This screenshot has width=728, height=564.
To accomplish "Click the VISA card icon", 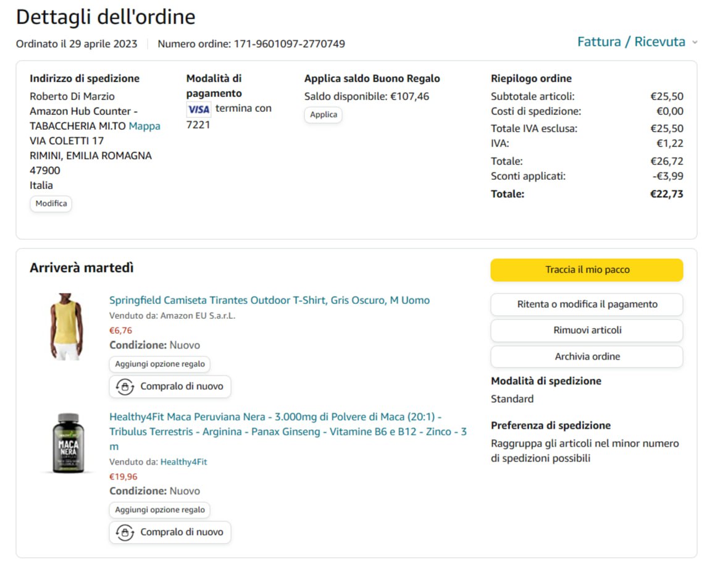I will point(199,109).
